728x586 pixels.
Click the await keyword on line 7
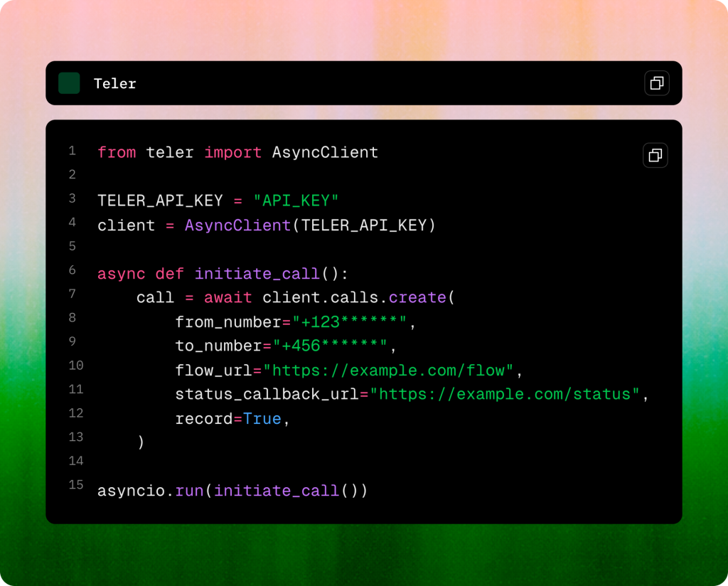(x=227, y=297)
